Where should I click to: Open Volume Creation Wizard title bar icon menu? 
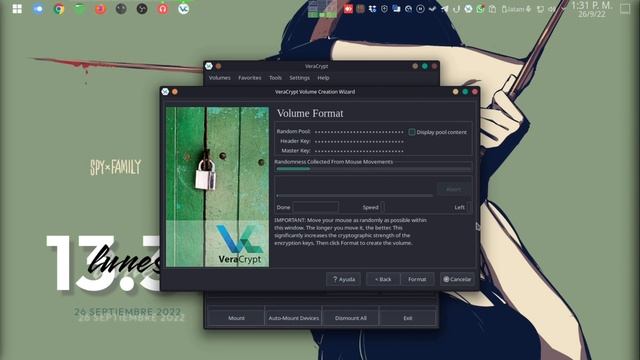pyautogui.click(x=165, y=91)
